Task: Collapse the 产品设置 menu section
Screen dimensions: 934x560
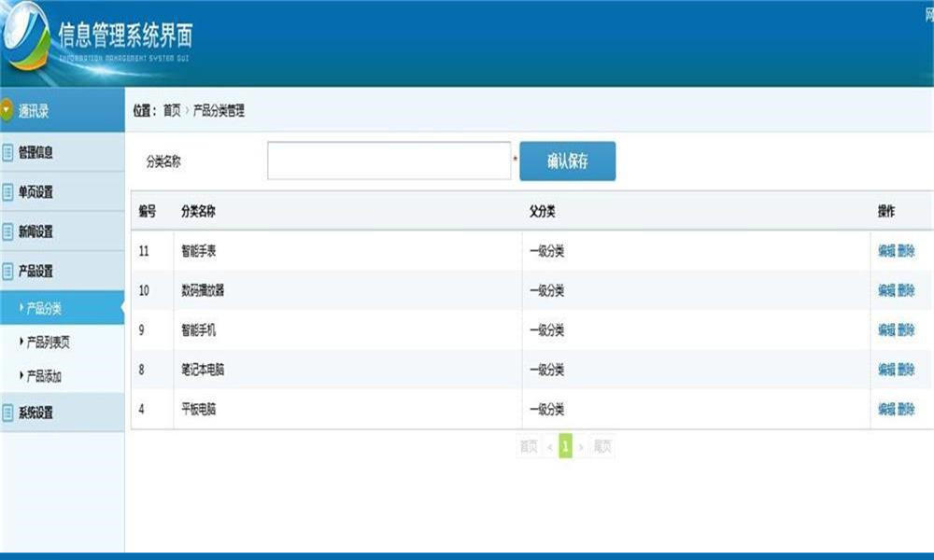Action: [x=62, y=272]
